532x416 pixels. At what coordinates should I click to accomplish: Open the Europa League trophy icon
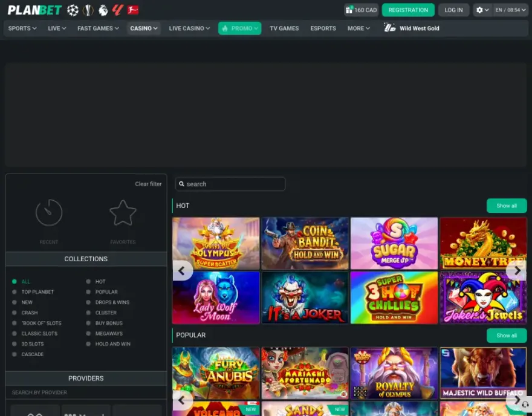(x=88, y=10)
